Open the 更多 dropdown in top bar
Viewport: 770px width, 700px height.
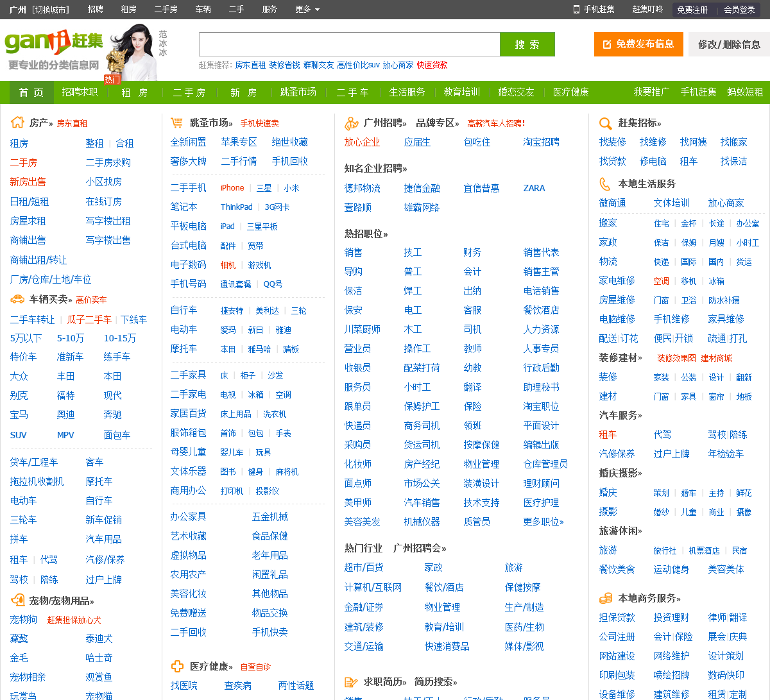[x=307, y=9]
